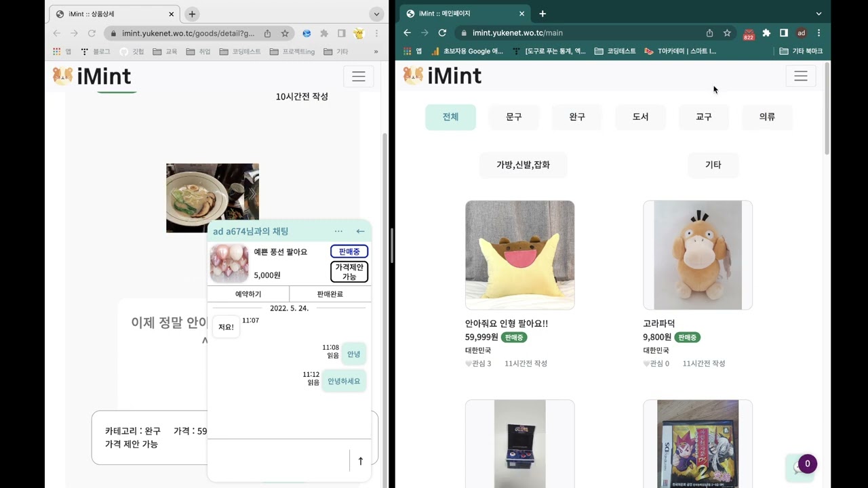The height and width of the screenshot is (488, 868).
Task: Bookmark page with right window star icon
Action: click(727, 33)
